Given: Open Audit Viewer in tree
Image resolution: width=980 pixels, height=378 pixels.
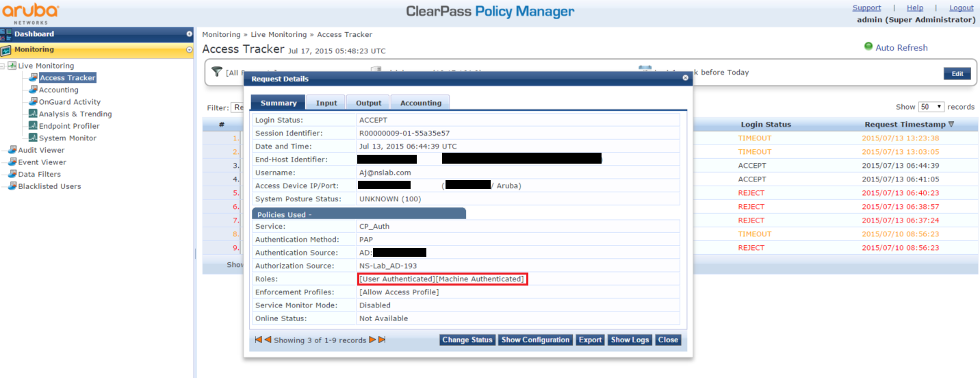Looking at the screenshot, I should tap(42, 150).
